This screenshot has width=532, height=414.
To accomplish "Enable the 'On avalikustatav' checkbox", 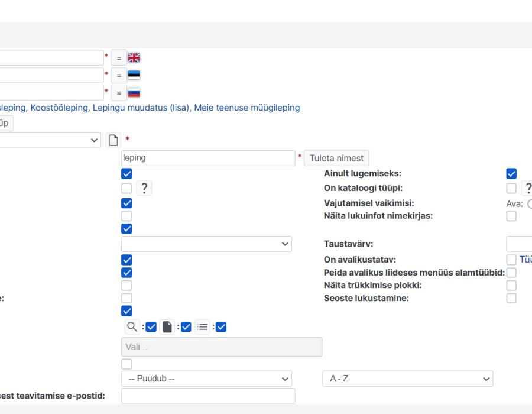I will point(511,260).
